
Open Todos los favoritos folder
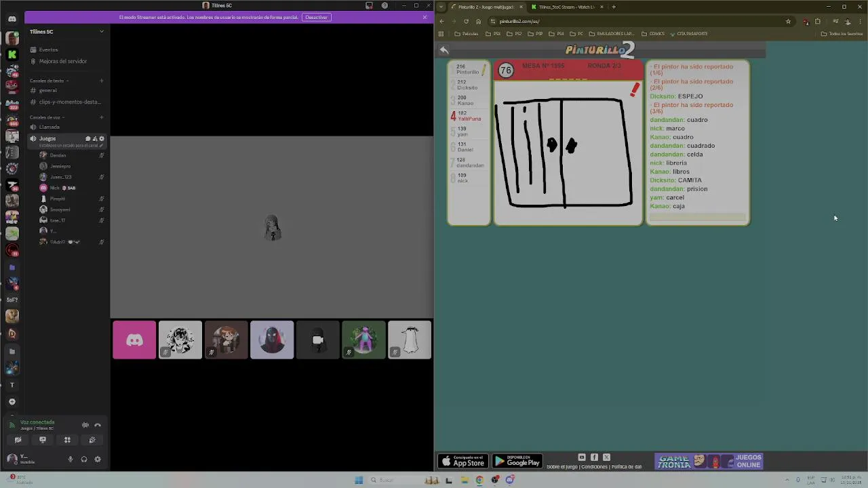coord(842,33)
